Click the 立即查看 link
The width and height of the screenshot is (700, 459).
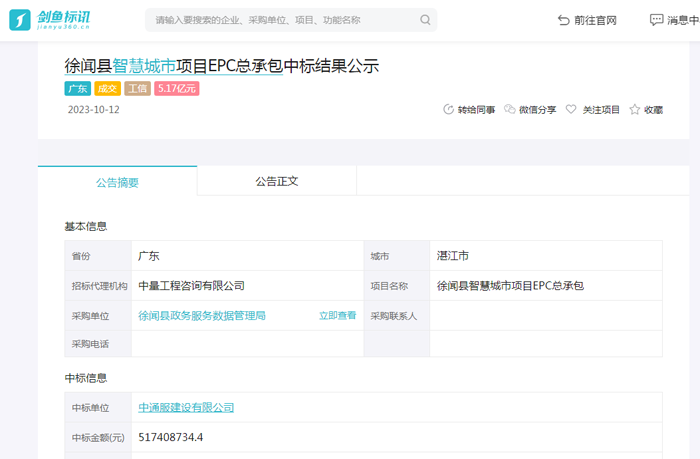[x=337, y=315]
